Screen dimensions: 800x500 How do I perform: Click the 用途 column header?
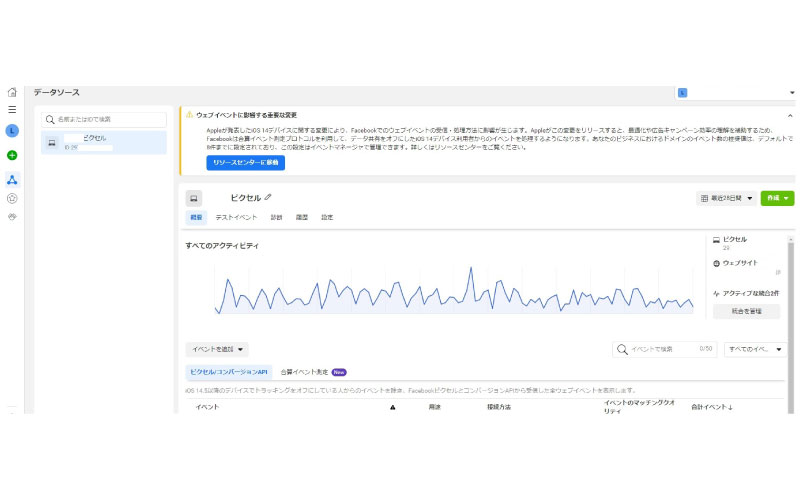point(434,407)
